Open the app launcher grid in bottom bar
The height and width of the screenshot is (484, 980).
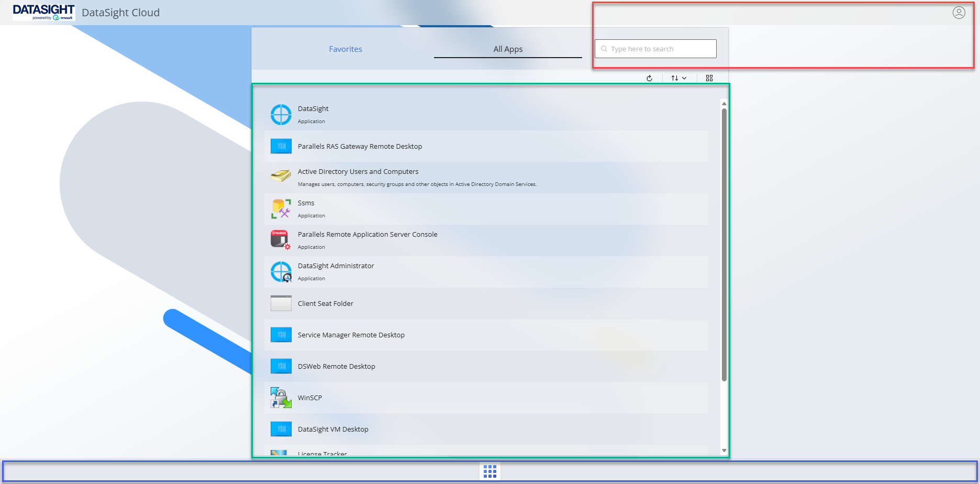490,471
